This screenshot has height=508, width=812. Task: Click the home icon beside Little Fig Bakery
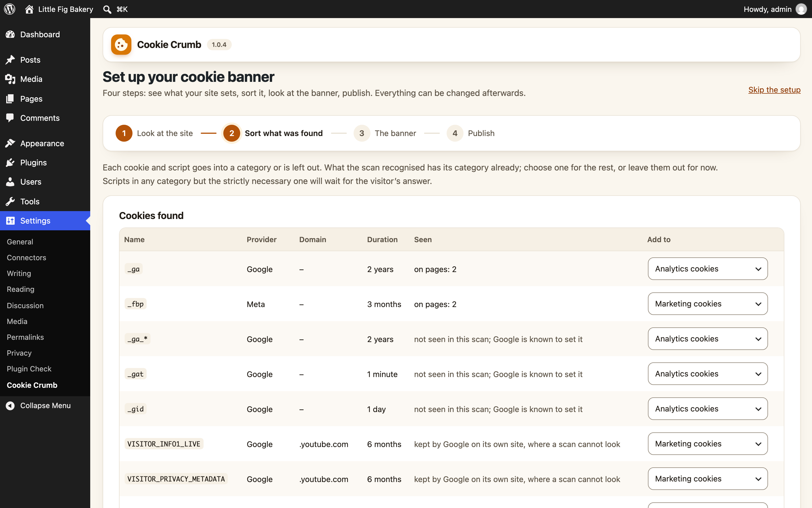(x=29, y=9)
